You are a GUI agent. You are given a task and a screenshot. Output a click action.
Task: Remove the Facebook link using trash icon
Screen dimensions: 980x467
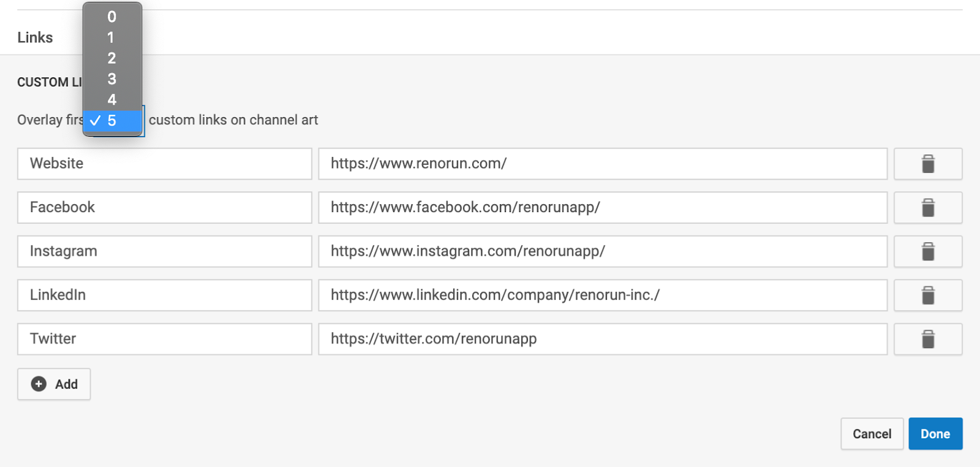pyautogui.click(x=927, y=207)
